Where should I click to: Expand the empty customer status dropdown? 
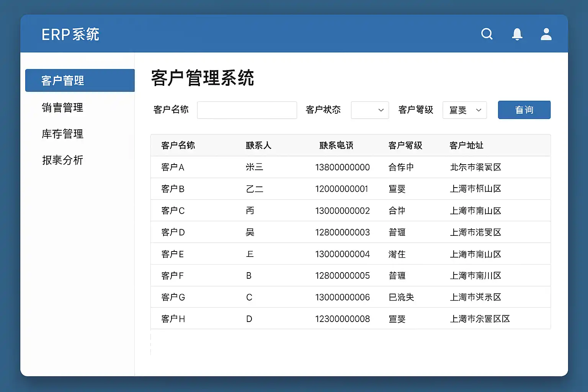click(x=370, y=110)
